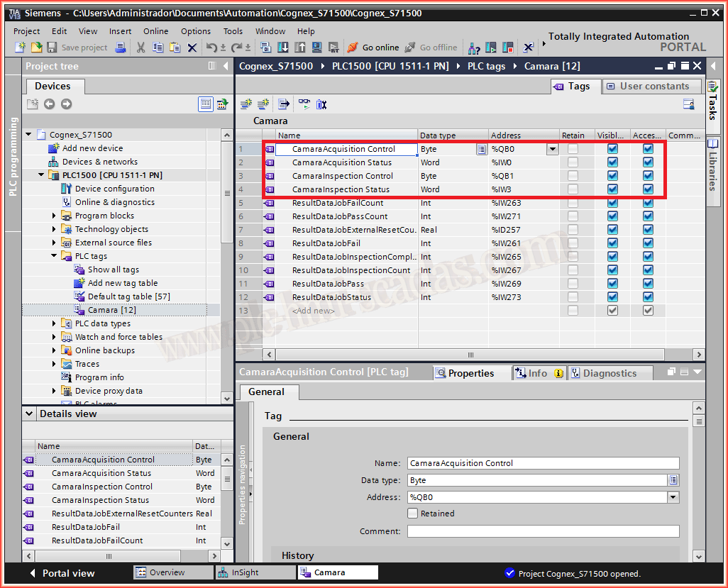Toggle Retain checkbox for CamaraAcquisition Control
The width and height of the screenshot is (728, 588).
click(x=573, y=149)
